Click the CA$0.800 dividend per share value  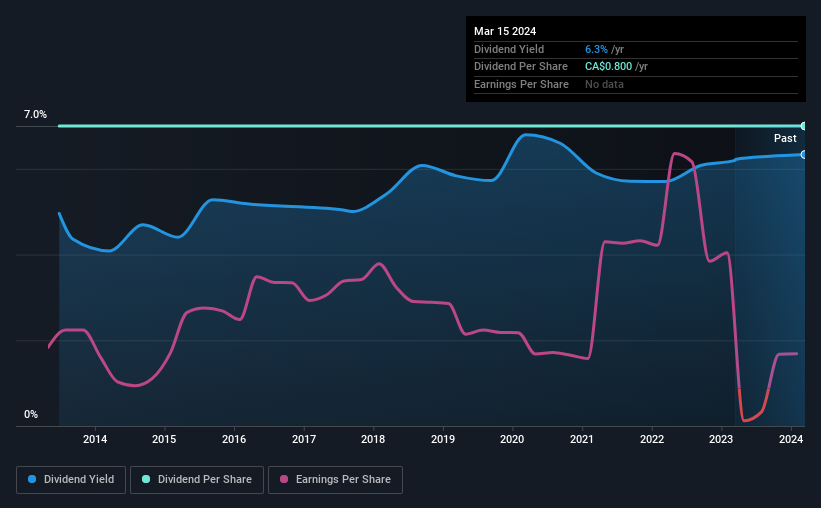coord(608,67)
